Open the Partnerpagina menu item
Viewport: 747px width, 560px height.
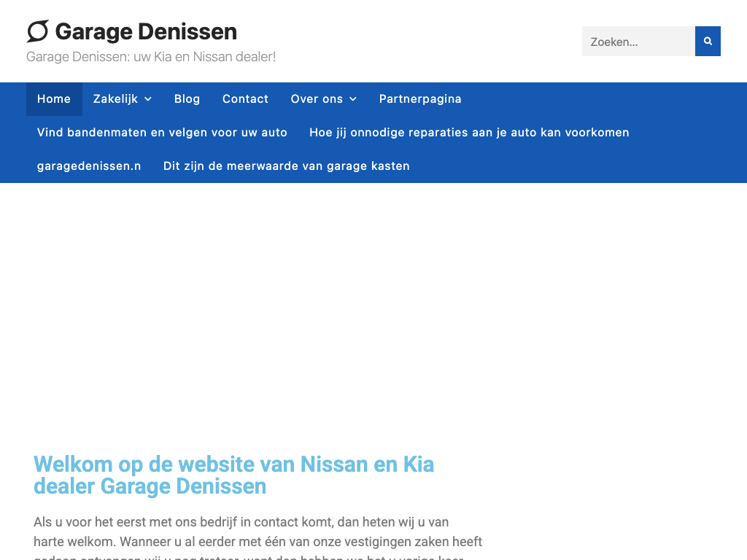click(420, 99)
